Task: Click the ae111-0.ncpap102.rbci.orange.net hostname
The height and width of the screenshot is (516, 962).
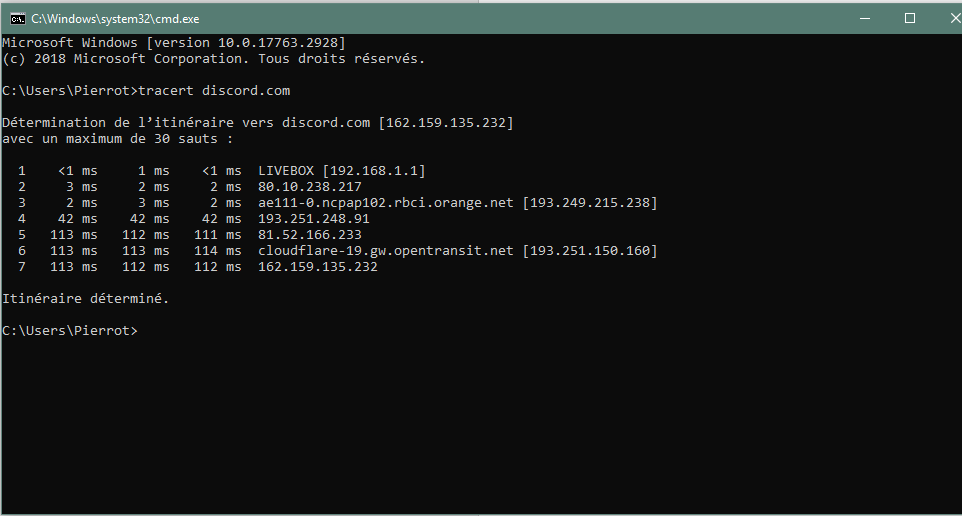Action: click(386, 203)
